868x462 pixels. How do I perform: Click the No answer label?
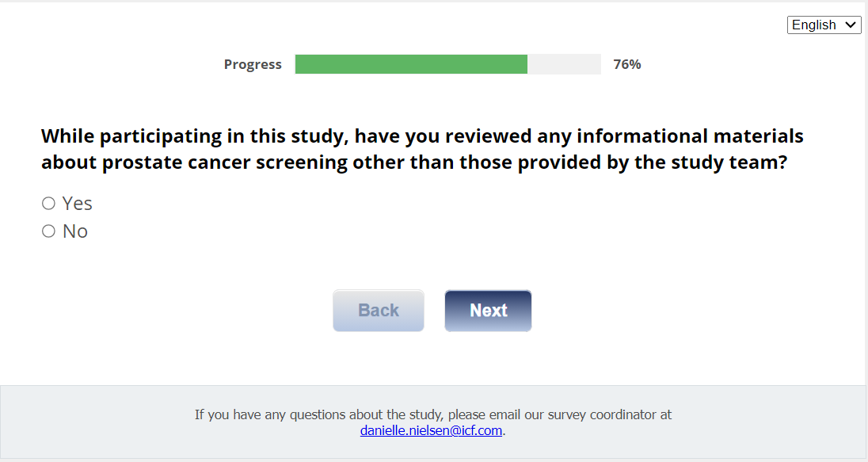(x=75, y=231)
